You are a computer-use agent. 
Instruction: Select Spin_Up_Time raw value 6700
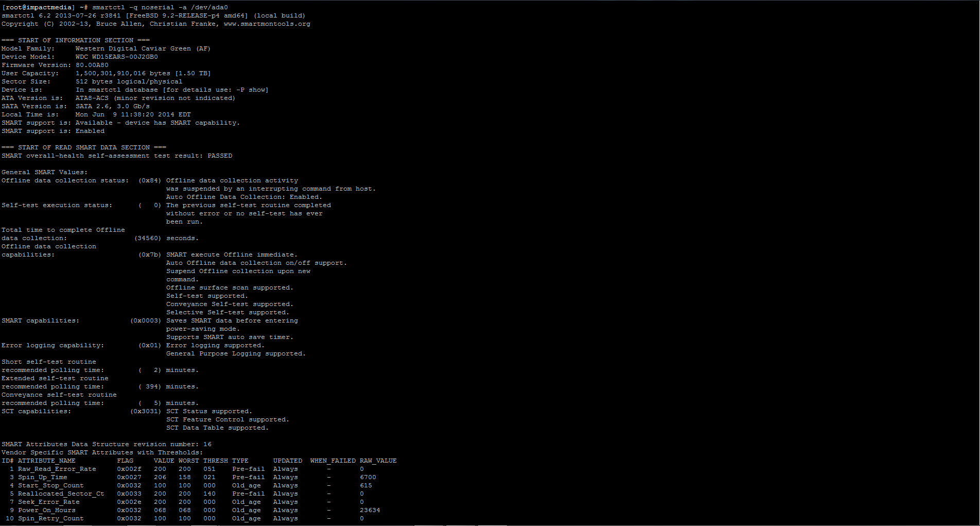(368, 478)
